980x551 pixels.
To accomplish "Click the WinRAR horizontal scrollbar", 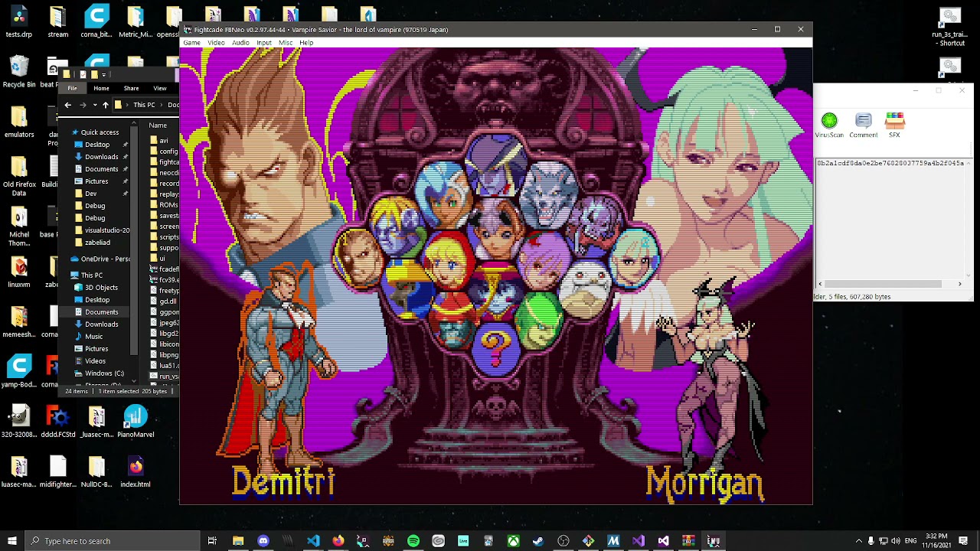I will (882, 284).
